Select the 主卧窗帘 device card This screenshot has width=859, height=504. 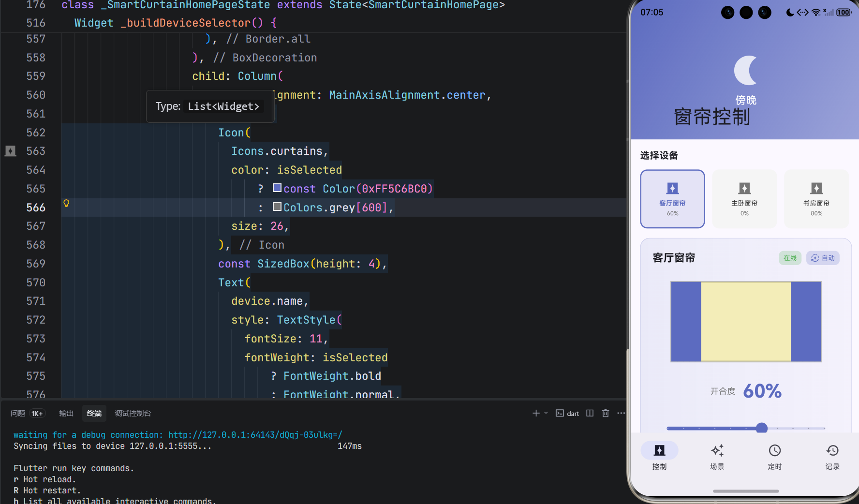pos(744,199)
